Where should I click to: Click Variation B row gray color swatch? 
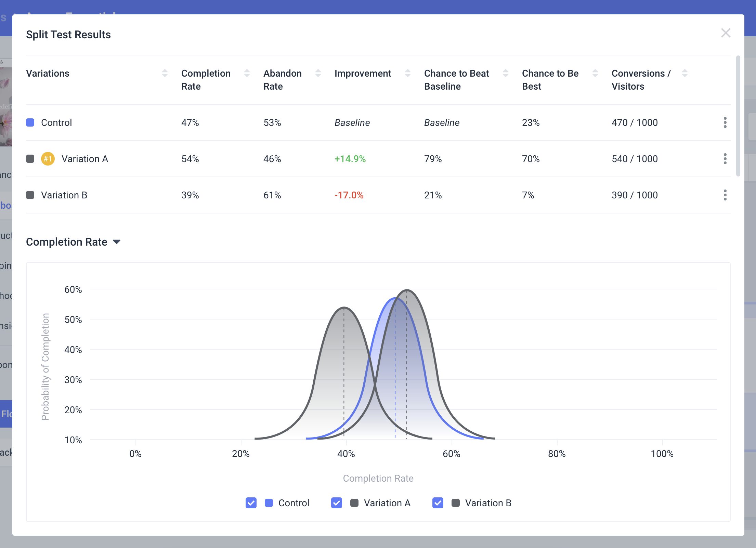click(30, 195)
